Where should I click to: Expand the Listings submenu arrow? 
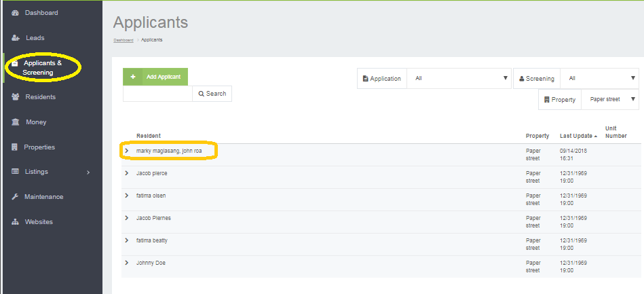pyautogui.click(x=88, y=172)
